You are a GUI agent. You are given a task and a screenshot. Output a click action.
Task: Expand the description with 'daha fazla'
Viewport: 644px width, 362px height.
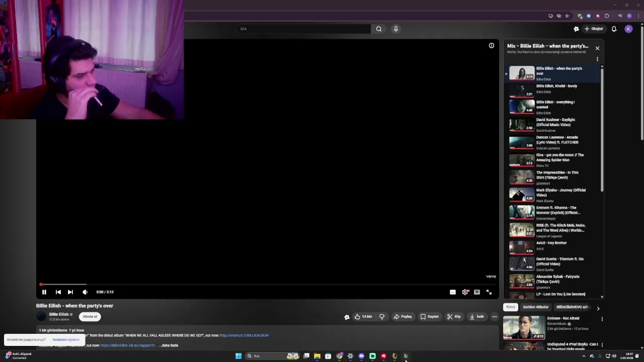click(x=170, y=345)
